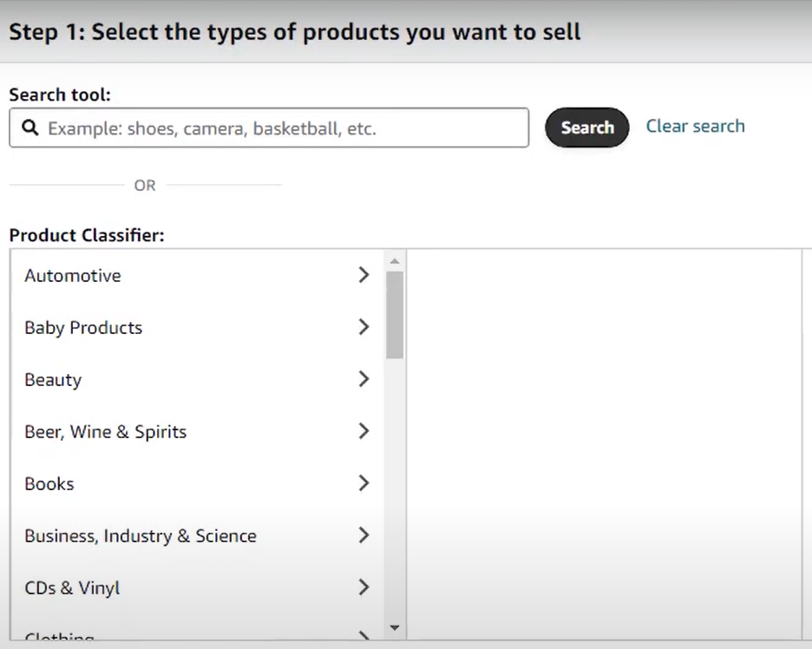Select the Books category

[x=49, y=484]
